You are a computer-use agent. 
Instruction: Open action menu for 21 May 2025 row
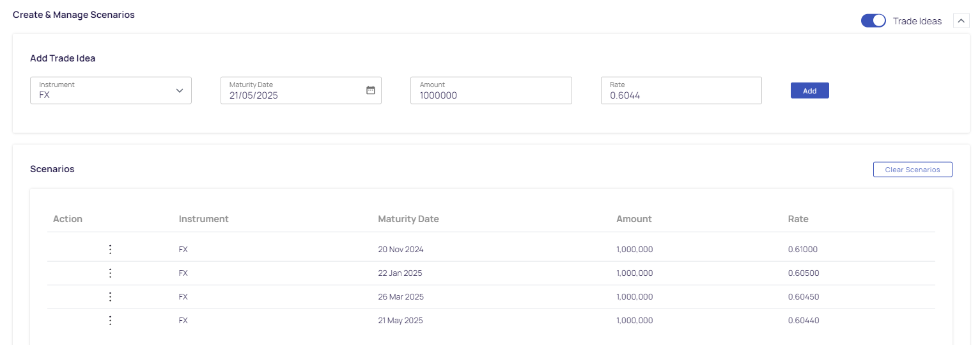tap(110, 321)
